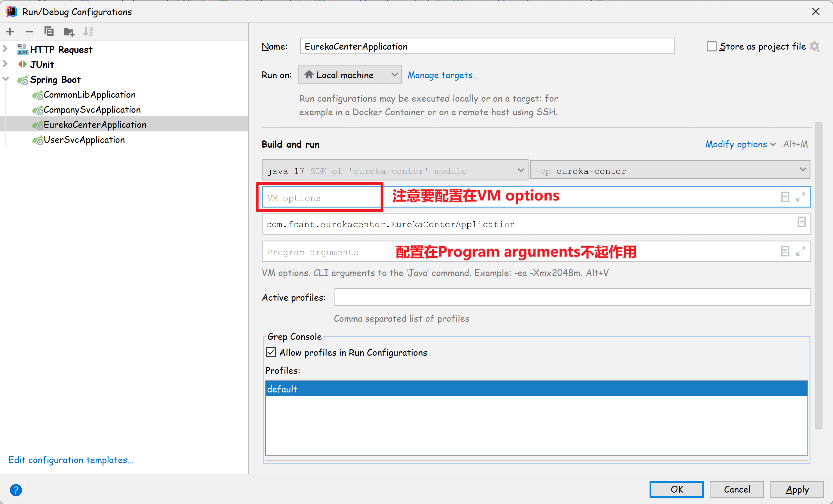Viewport: 833px width, 504px height.
Task: Click the Remove Configuration minus icon
Action: [29, 32]
